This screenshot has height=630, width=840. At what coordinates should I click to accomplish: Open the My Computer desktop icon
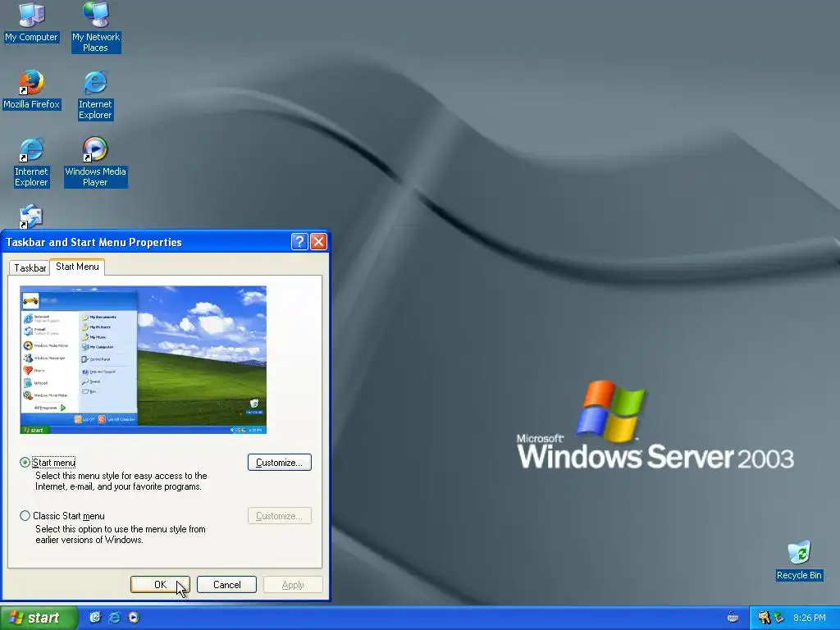coord(31,22)
